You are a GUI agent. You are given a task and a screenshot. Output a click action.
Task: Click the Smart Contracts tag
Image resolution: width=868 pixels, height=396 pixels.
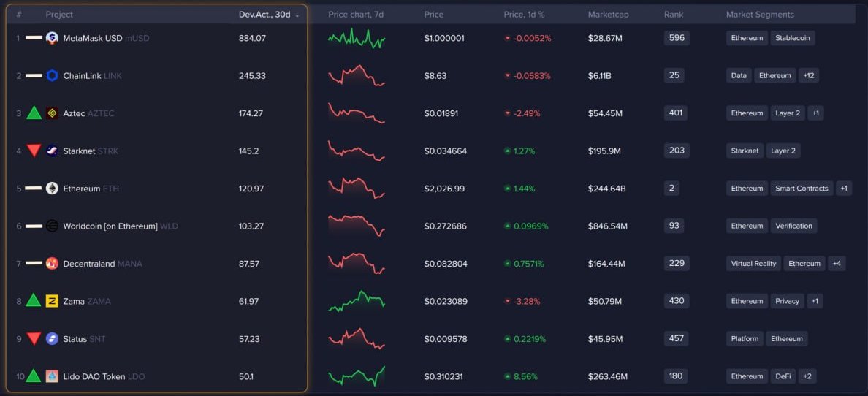(802, 189)
